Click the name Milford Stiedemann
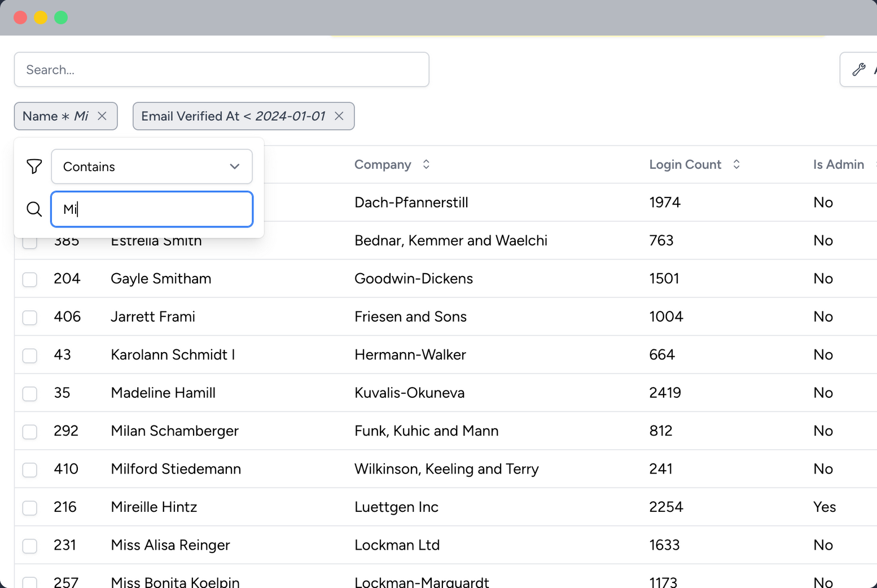The height and width of the screenshot is (588, 877). click(x=176, y=469)
